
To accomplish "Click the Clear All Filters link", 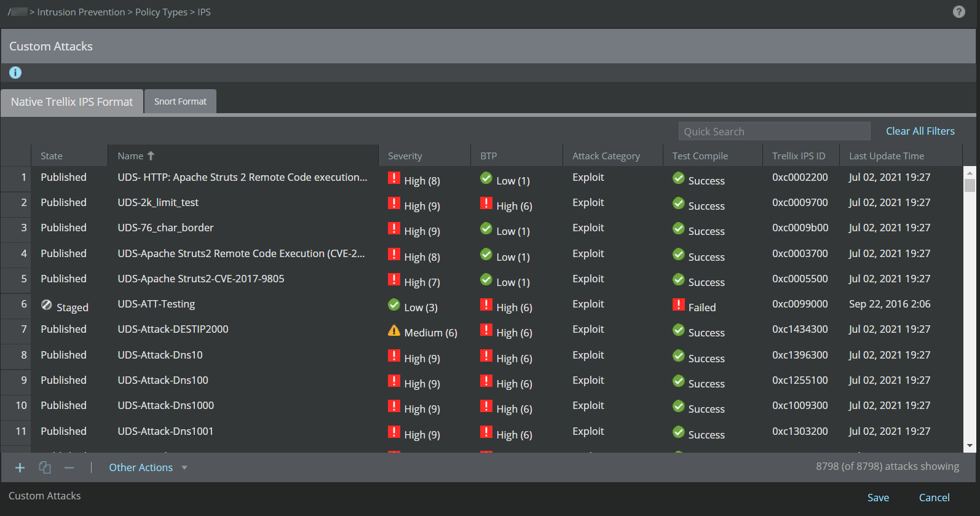I will coord(920,131).
